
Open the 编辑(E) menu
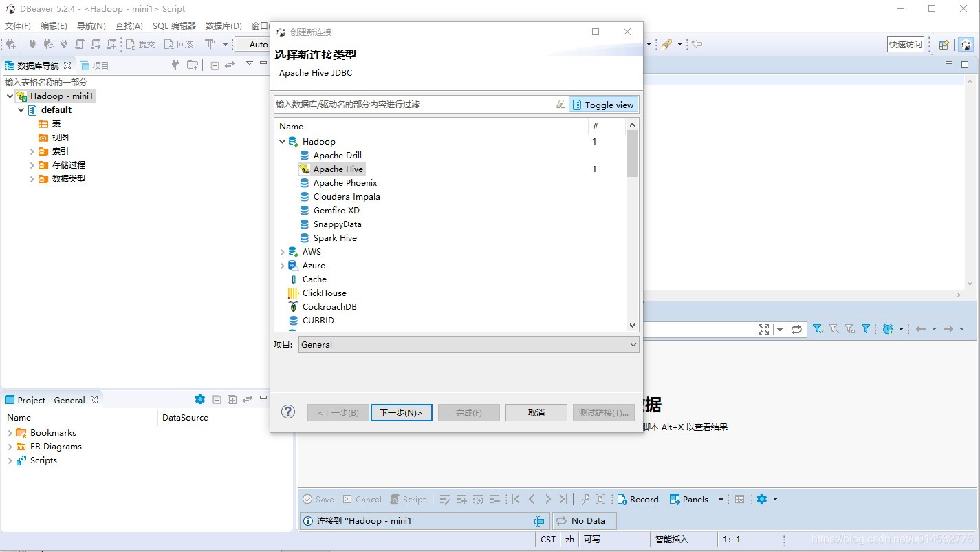pyautogui.click(x=54, y=25)
